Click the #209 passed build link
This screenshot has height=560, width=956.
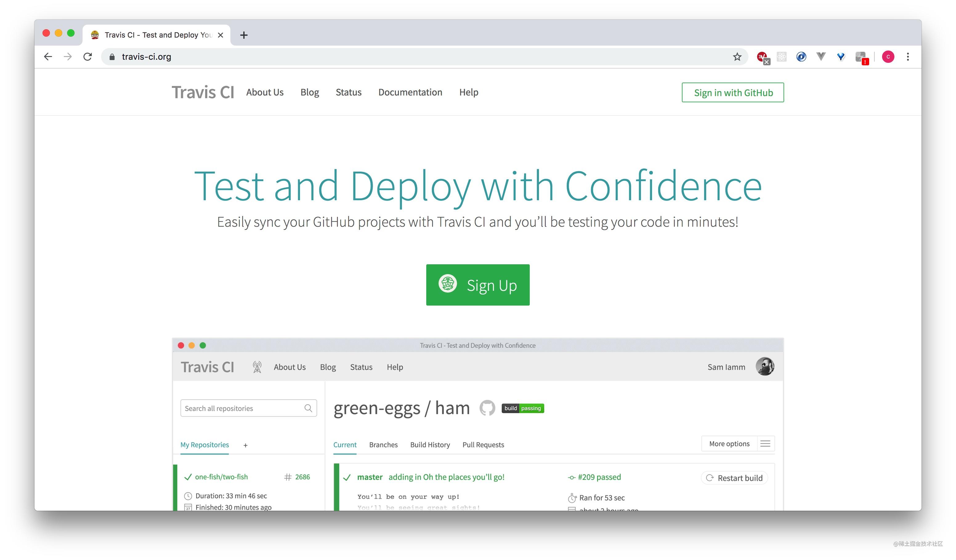point(599,477)
